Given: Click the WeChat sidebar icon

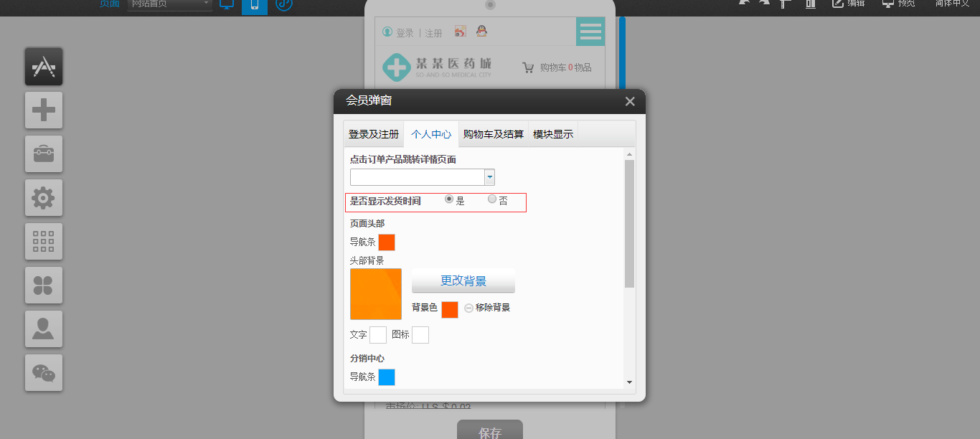Looking at the screenshot, I should (x=44, y=373).
